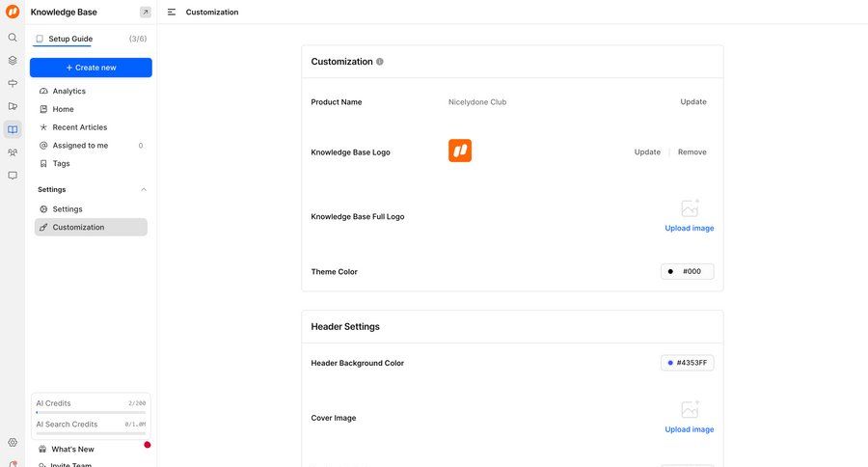Click Upload image link for Cover Image
The height and width of the screenshot is (467, 868).
click(690, 429)
